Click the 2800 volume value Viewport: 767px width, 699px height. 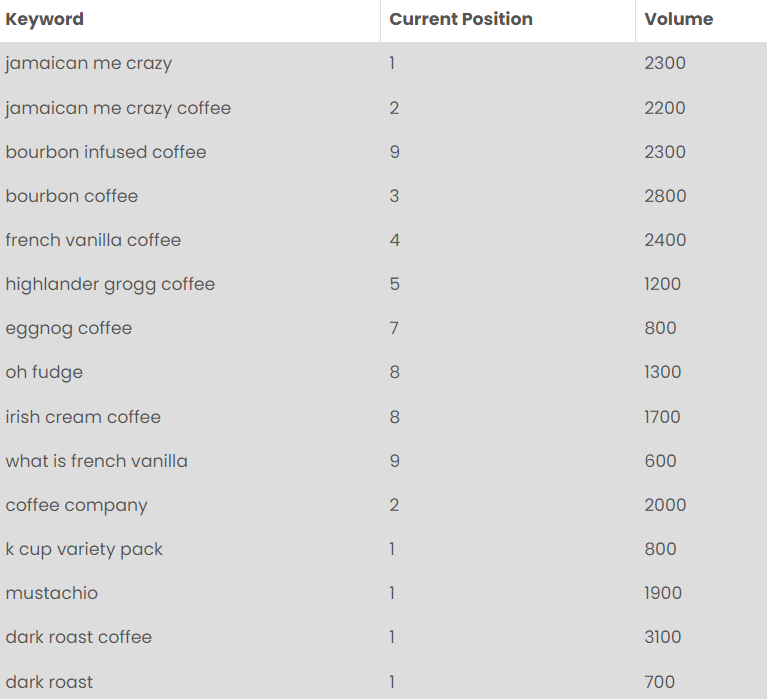665,196
